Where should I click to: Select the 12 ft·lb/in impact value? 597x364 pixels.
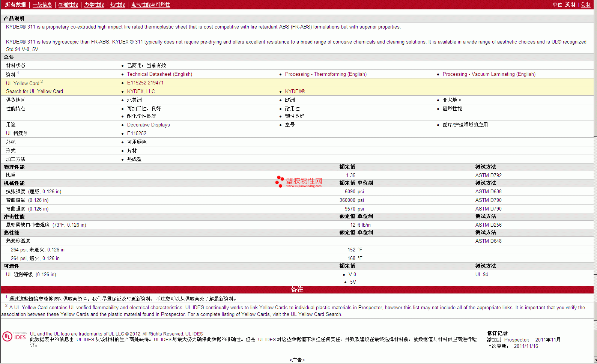(x=360, y=225)
